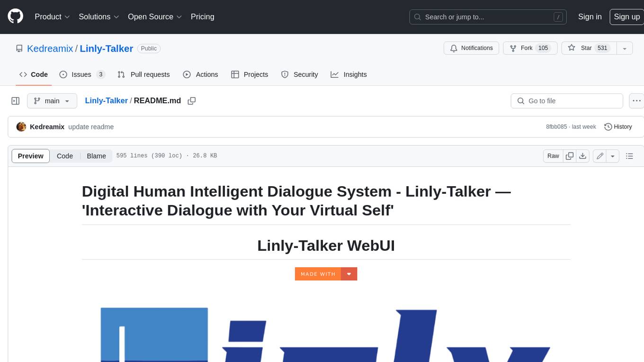The height and width of the screenshot is (362, 644).
Task: Select the Preview view
Action: click(31, 156)
